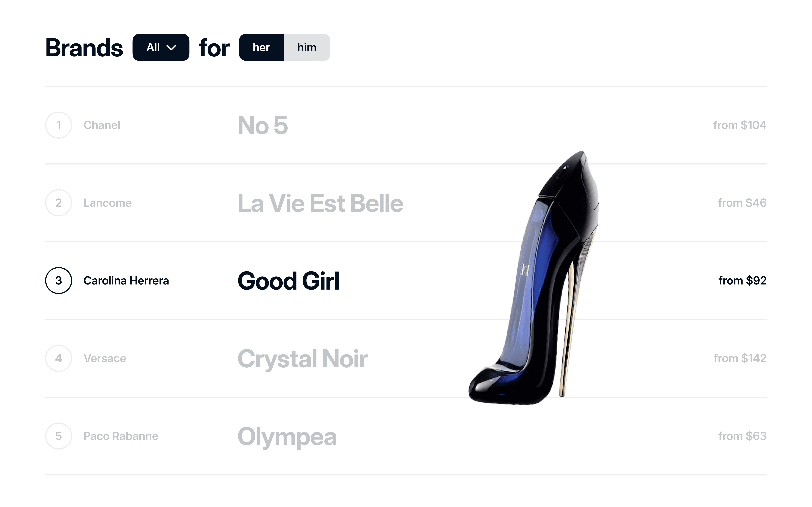This screenshot has height=507, width=812.
Task: Select the rank 2 badge
Action: pos(59,203)
